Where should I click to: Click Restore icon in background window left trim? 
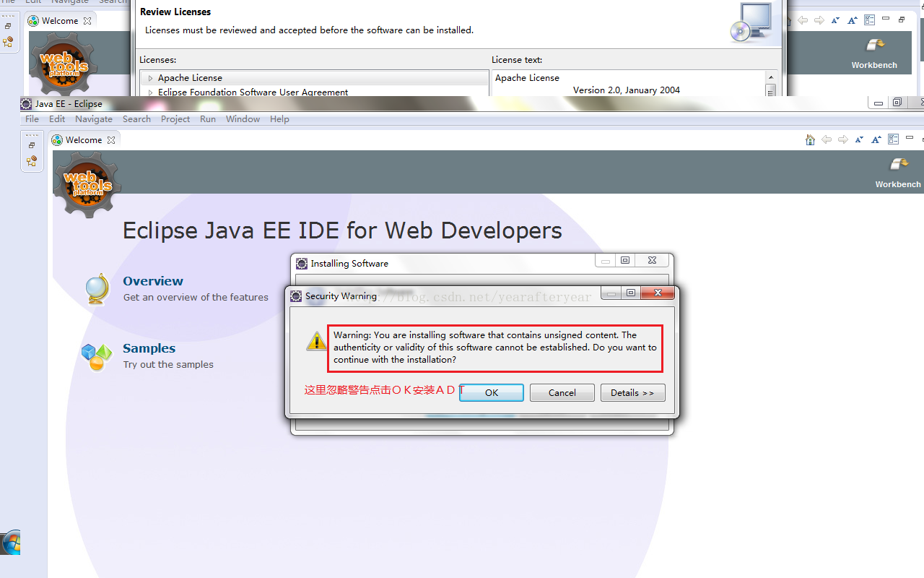(8, 26)
